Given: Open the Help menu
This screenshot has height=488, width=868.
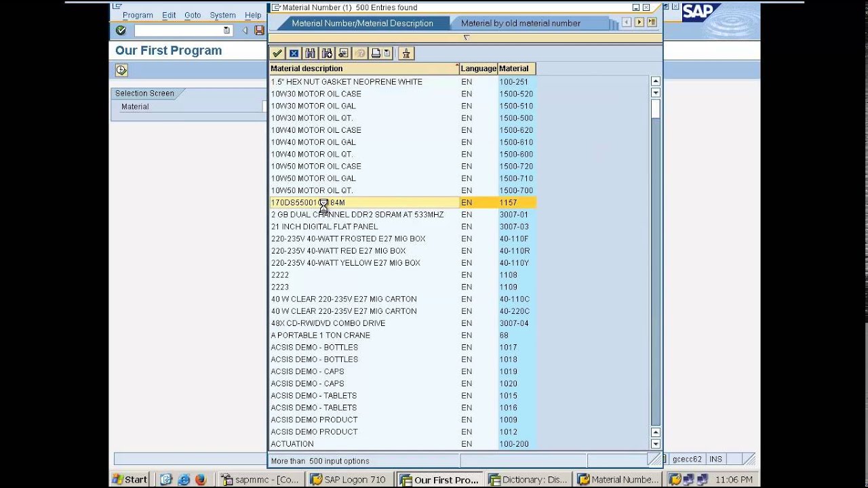Looking at the screenshot, I should point(253,15).
